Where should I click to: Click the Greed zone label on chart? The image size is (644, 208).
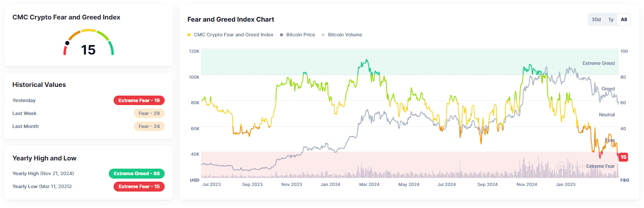[608, 89]
